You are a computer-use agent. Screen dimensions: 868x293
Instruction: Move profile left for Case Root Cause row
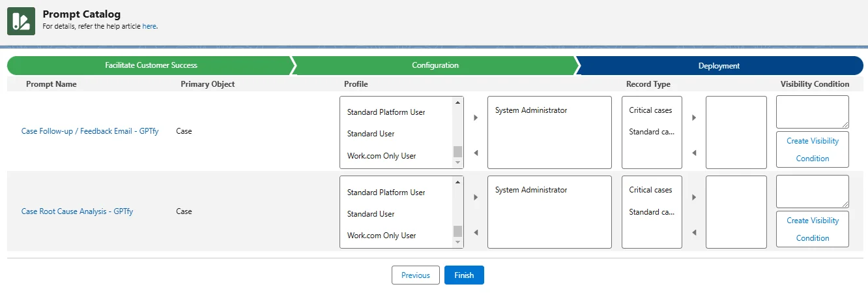tap(476, 232)
